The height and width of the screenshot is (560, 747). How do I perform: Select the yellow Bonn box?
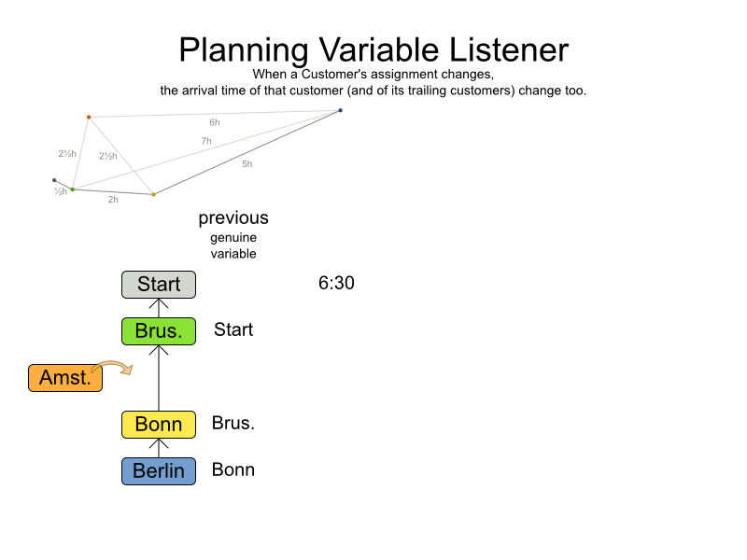point(159,425)
